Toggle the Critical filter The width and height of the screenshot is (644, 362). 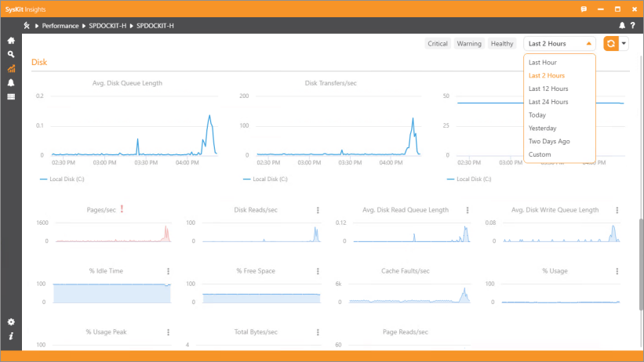[438, 44]
